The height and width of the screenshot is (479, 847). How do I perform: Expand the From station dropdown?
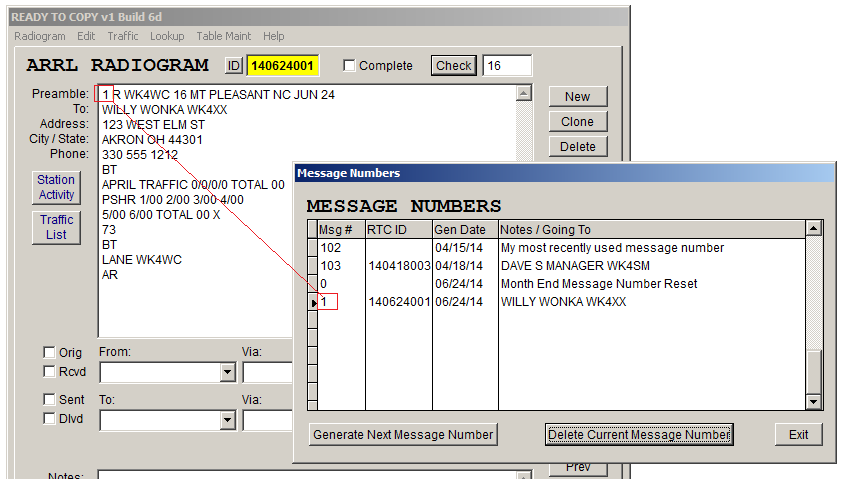point(228,372)
